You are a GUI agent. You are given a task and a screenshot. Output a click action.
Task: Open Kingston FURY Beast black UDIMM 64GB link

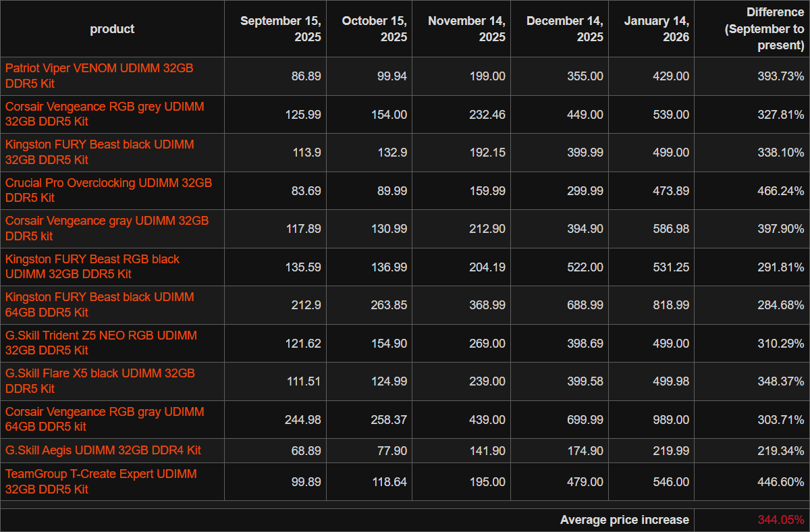(100, 304)
